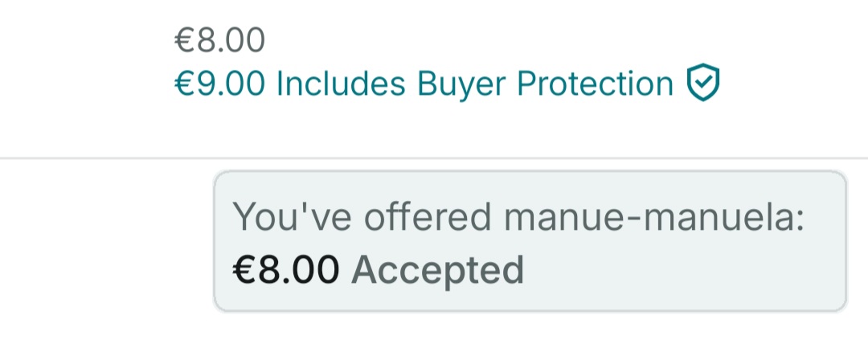Viewport: 868px width, 352px height.
Task: Click the euro sign of the teal €9.00
Action: point(184,84)
